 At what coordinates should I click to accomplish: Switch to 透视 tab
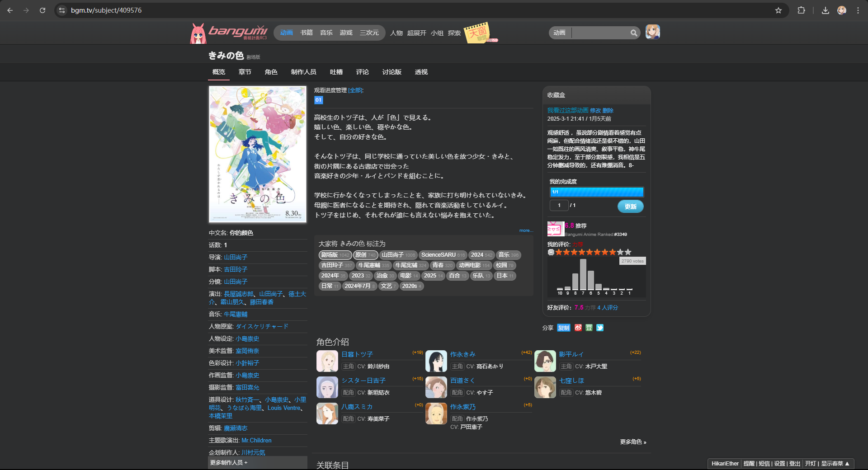(x=421, y=72)
